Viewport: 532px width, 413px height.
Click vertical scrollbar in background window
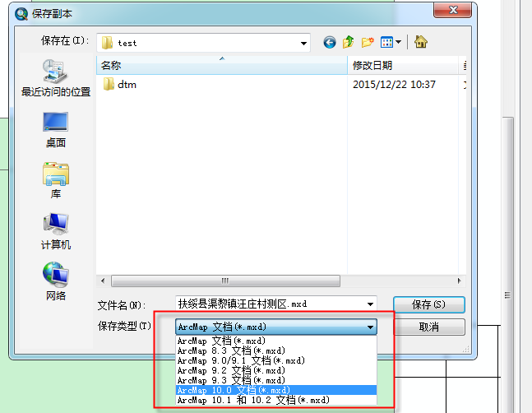507,265
